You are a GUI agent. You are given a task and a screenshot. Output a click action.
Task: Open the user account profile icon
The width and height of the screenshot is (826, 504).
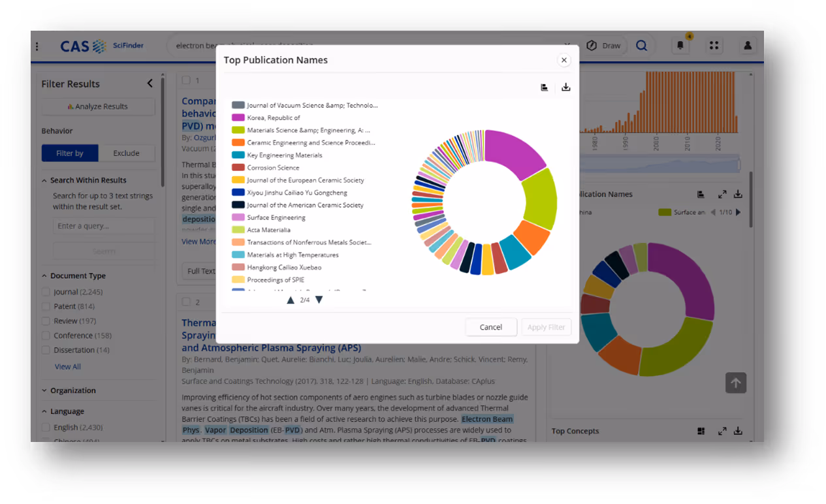[x=747, y=45]
